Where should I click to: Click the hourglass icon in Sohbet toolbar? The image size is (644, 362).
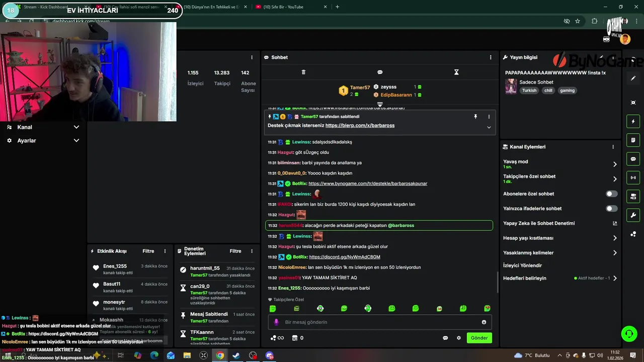(456, 72)
